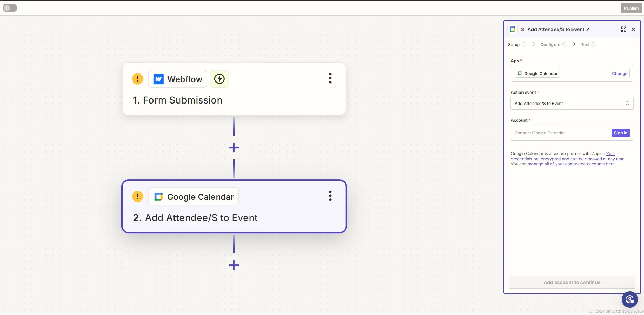Open the help chat assistant bubble
The width and height of the screenshot is (644, 315).
pyautogui.click(x=630, y=300)
